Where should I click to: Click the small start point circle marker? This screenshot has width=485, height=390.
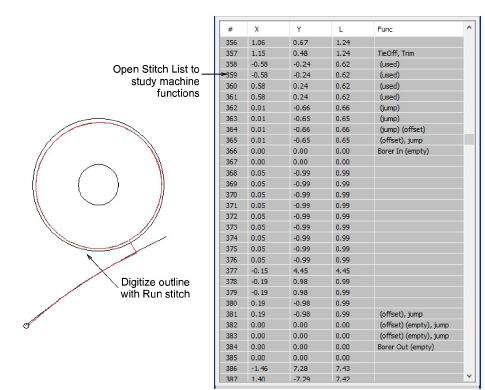pyautogui.click(x=26, y=326)
